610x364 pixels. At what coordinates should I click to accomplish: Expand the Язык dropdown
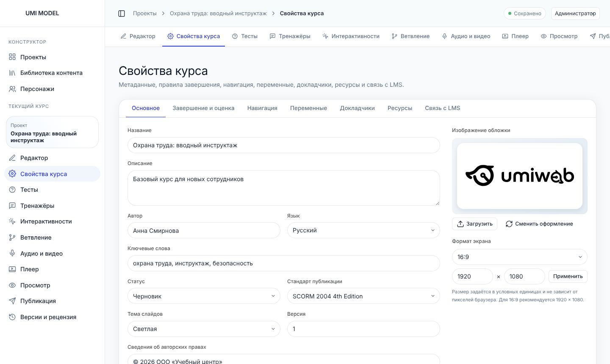click(x=363, y=230)
